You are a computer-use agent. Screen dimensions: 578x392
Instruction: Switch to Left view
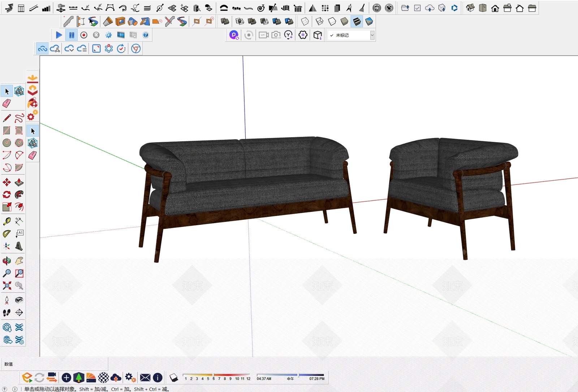point(532,8)
